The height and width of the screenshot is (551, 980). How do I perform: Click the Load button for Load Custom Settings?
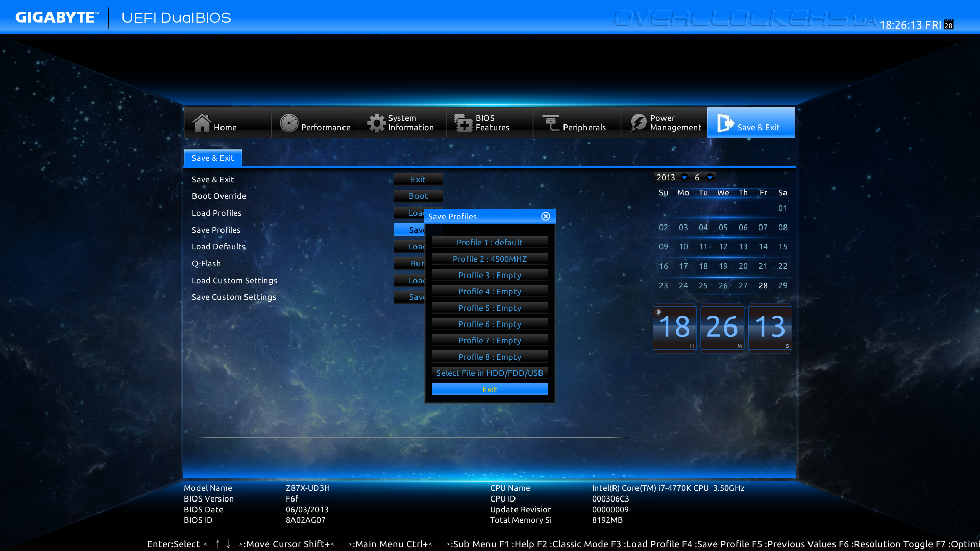point(409,281)
